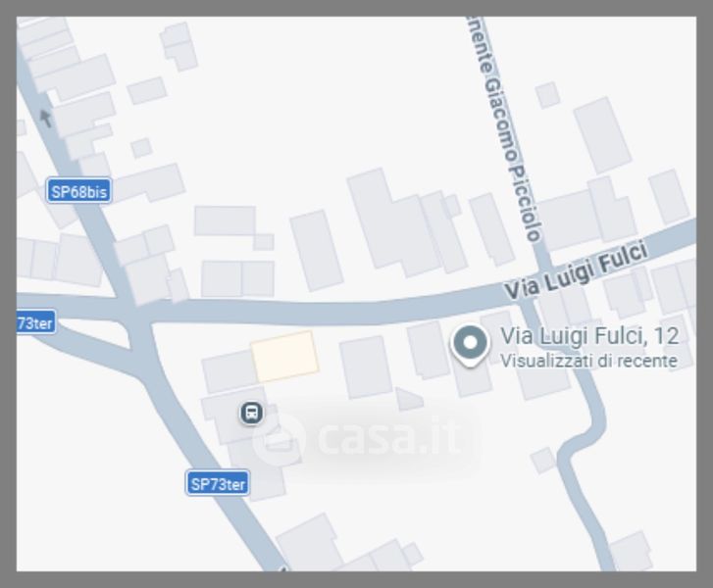Select the location pin marker
The image size is (713, 588).
click(470, 346)
